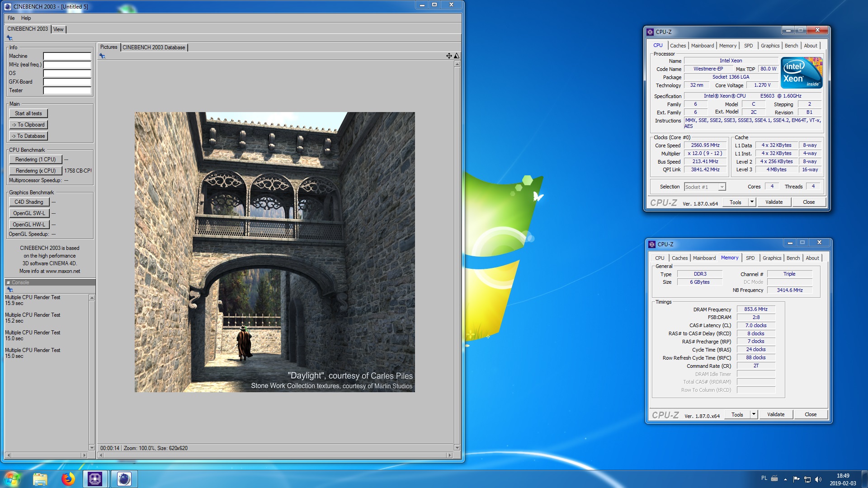Click the pin icon below CINEBENCH 2003 tab
868x488 pixels.
point(9,38)
